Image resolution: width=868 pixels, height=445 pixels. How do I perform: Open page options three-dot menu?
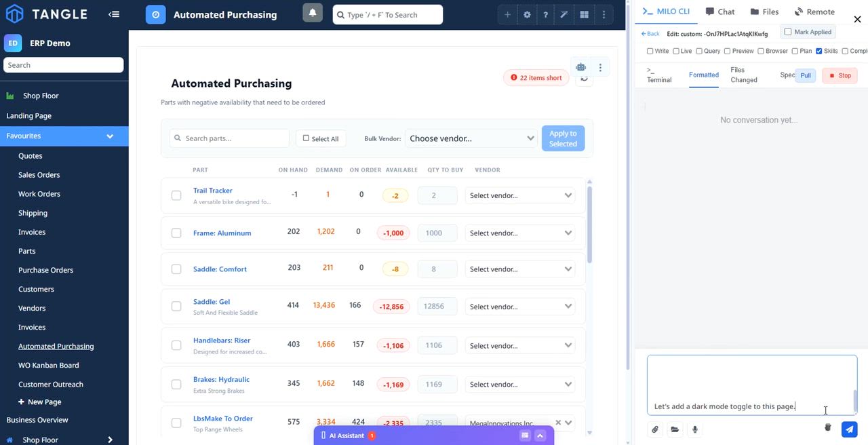(600, 67)
